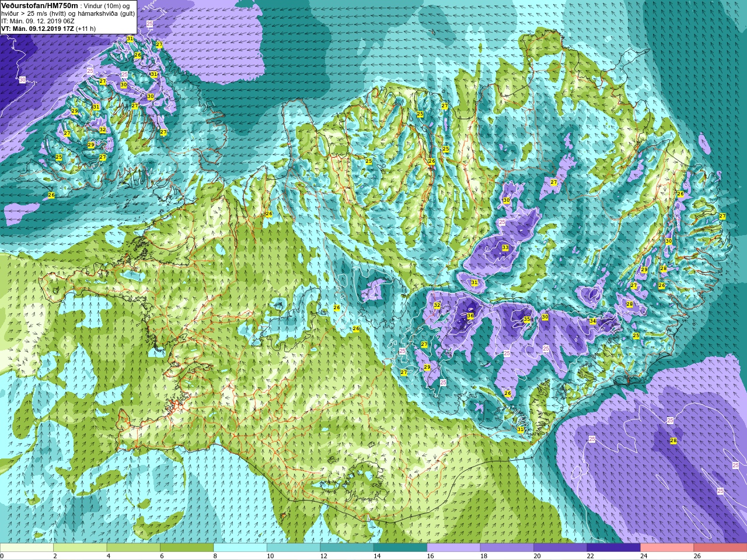The width and height of the screenshot is (747, 560).
Task: Choose the purple 18–20 m/s legend segment
Action: tap(507, 548)
